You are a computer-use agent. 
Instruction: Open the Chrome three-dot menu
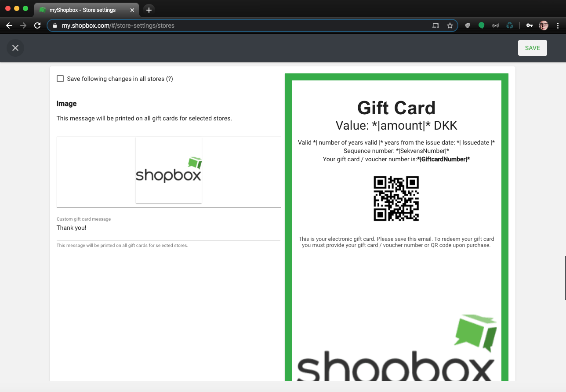click(x=558, y=25)
